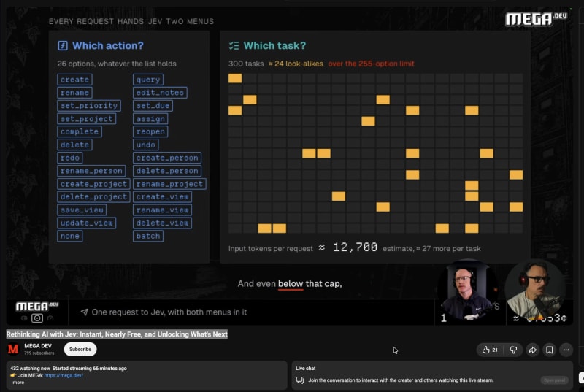Click the Instagram icon under MEGA logo
This screenshot has width=584, height=392.
point(37,318)
